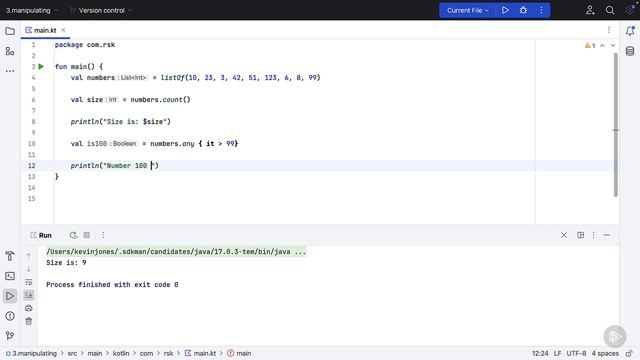This screenshot has width=640, height=360.
Task: Open the Database tool window icon
Action: pyautogui.click(x=630, y=51)
